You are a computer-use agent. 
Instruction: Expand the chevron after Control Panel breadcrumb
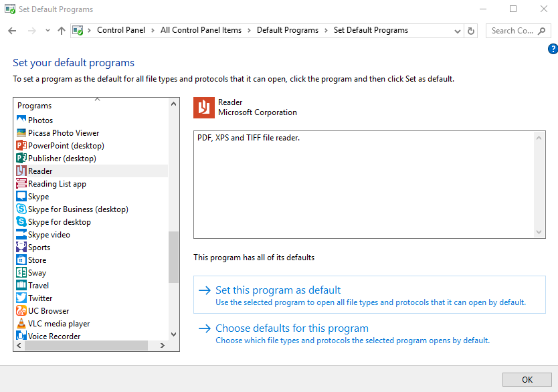coord(153,31)
